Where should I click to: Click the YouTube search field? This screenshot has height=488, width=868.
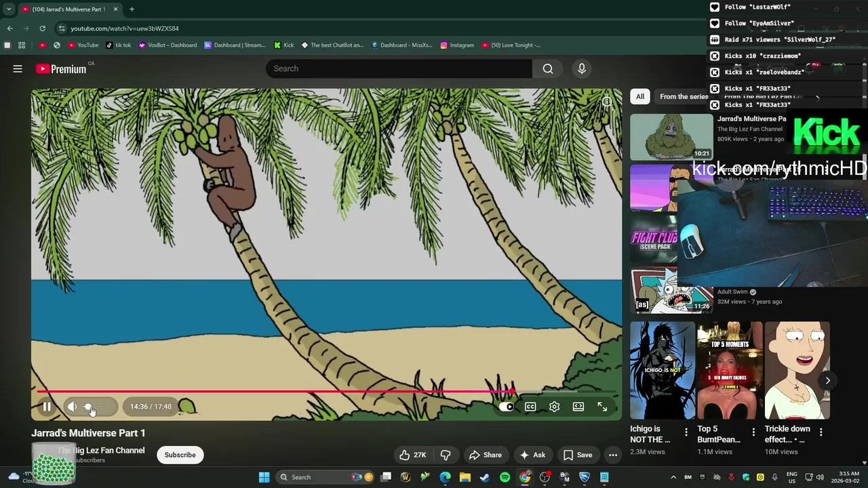[x=399, y=68]
